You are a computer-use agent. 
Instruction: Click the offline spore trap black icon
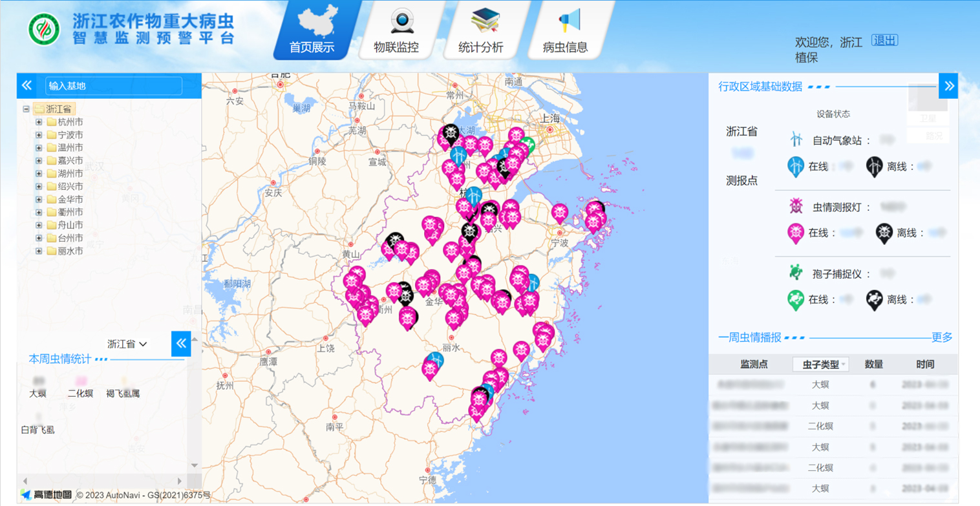[875, 299]
